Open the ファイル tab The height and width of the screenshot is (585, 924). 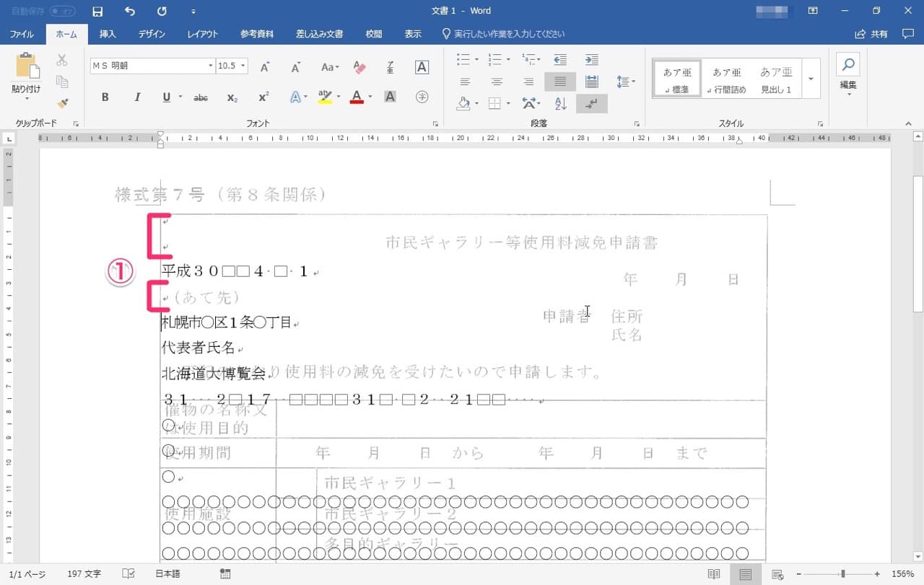pos(22,34)
